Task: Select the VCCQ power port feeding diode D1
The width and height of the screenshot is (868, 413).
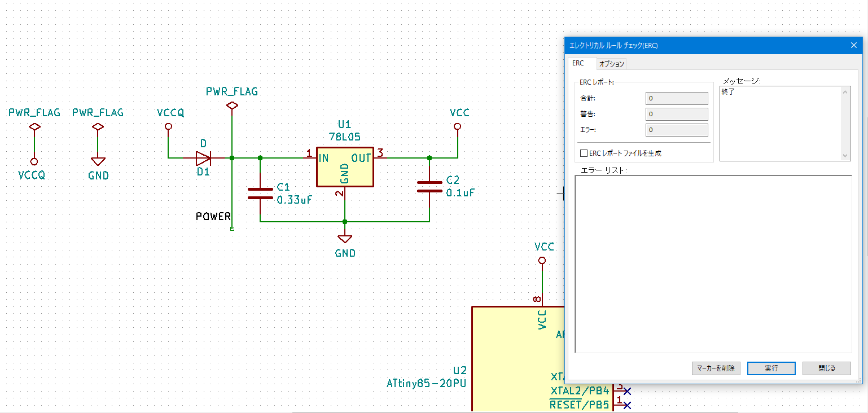Action: (168, 127)
